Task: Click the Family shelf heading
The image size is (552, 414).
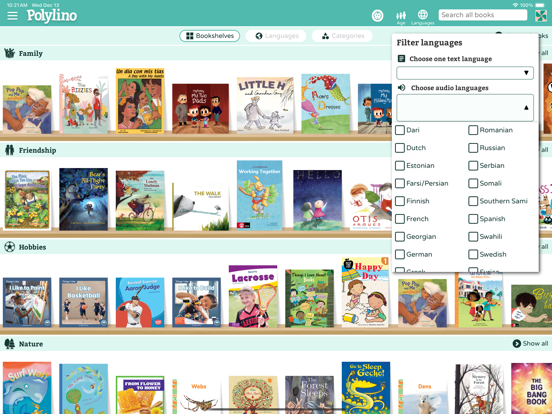Action: tap(31, 53)
